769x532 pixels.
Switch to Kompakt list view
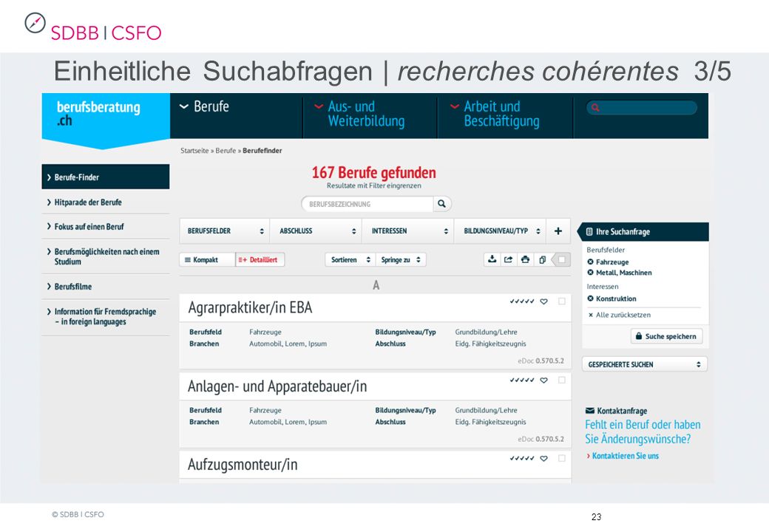coord(207,259)
